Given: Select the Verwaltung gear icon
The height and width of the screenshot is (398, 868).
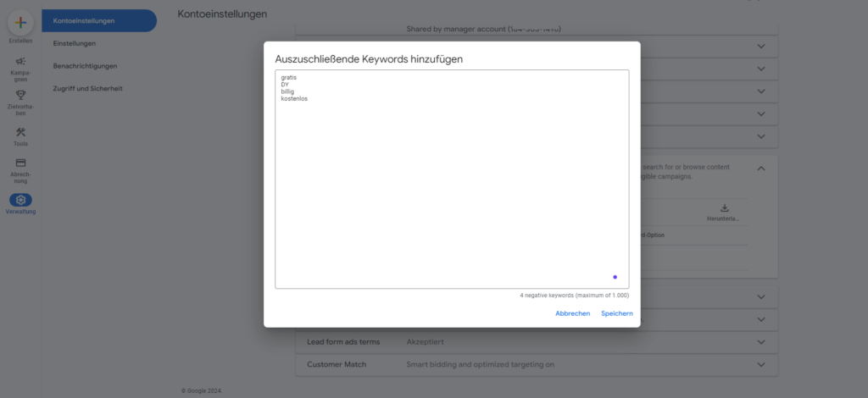Looking at the screenshot, I should [x=20, y=200].
